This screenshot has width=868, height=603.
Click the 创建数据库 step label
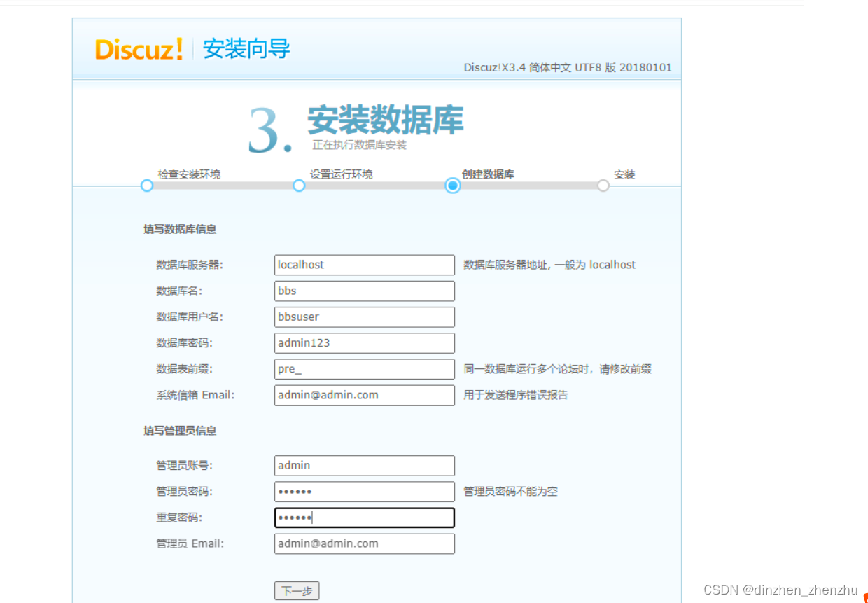[488, 174]
